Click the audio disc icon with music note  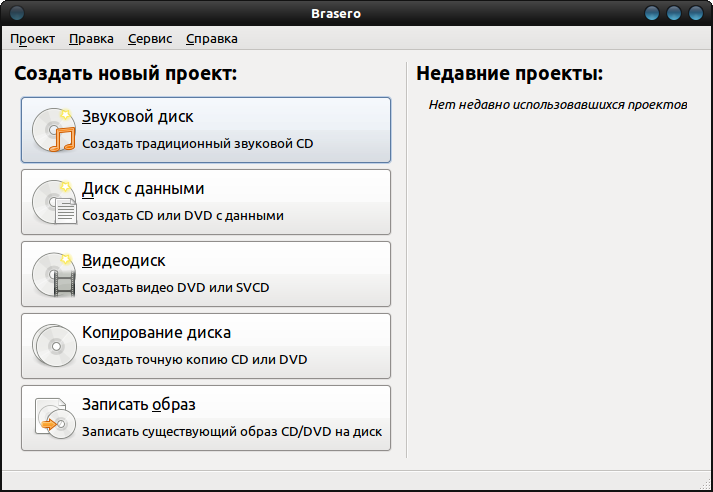click(54, 130)
